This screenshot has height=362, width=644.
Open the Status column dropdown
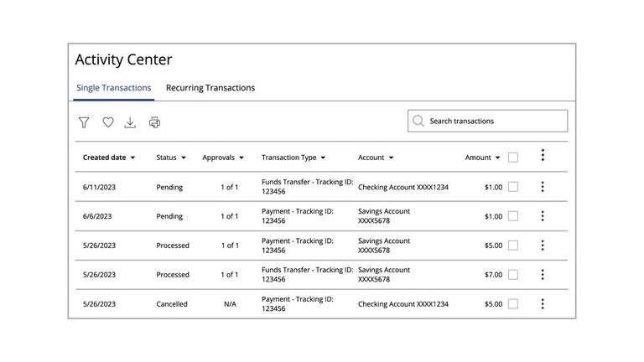tap(171, 158)
